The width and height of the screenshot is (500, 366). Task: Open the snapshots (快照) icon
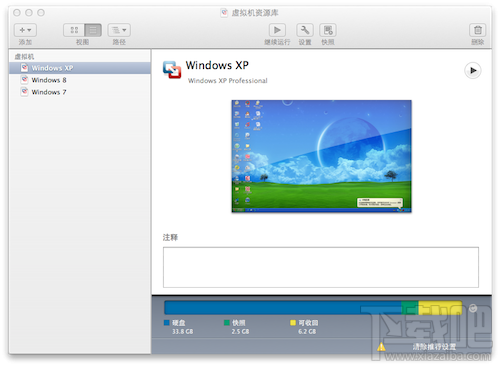[328, 30]
